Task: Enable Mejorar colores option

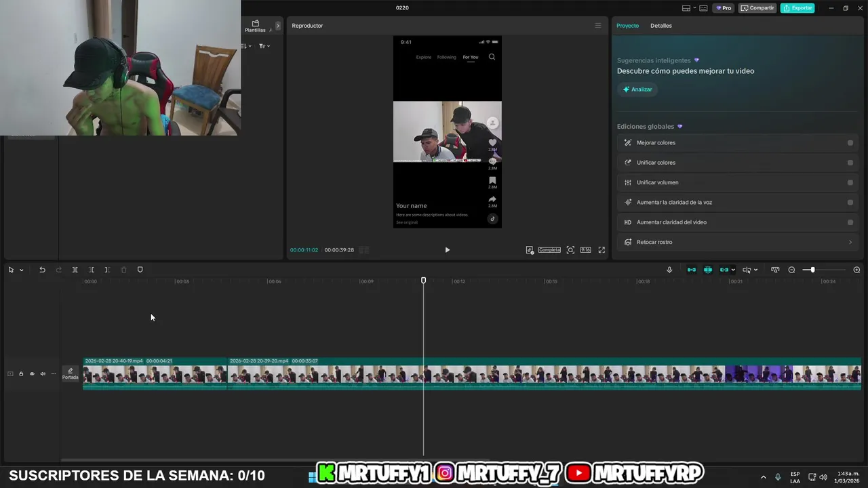Action: coord(850,143)
